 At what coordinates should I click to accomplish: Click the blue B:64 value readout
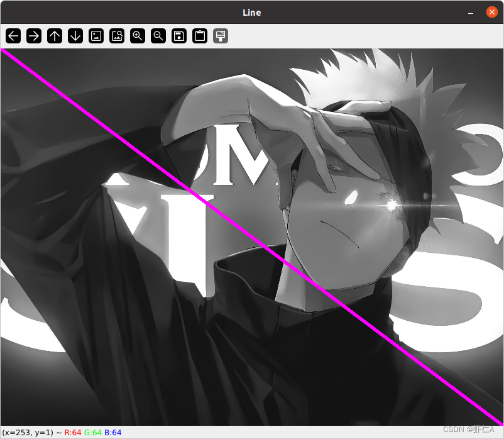click(112, 433)
